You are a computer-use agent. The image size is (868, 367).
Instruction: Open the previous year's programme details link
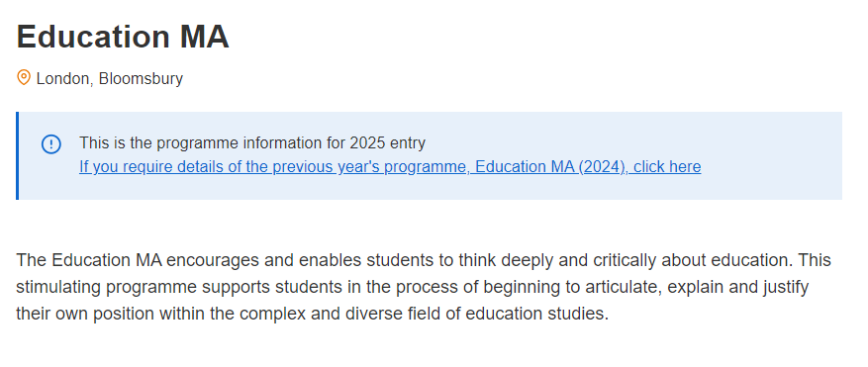click(x=390, y=166)
